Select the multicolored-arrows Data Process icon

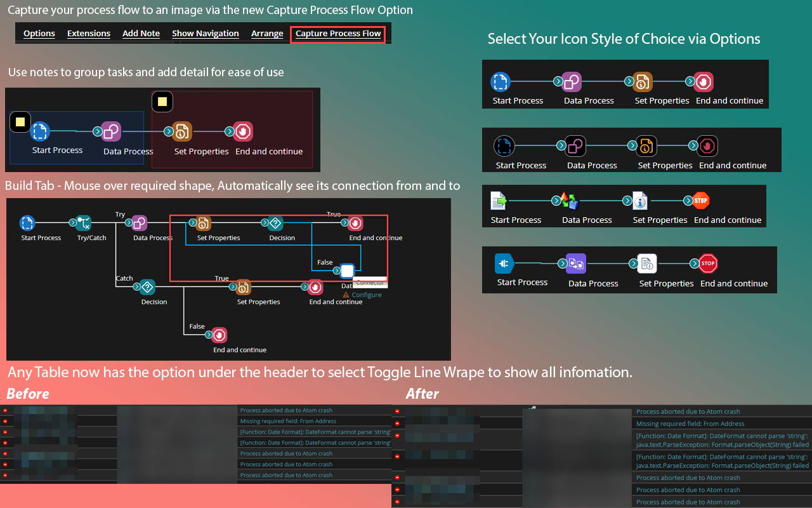(570, 201)
